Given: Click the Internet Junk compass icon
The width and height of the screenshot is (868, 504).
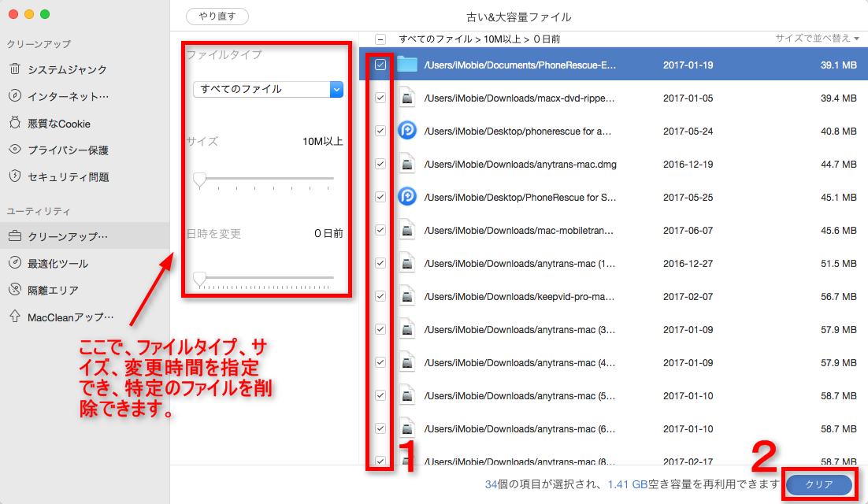Looking at the screenshot, I should (15, 96).
